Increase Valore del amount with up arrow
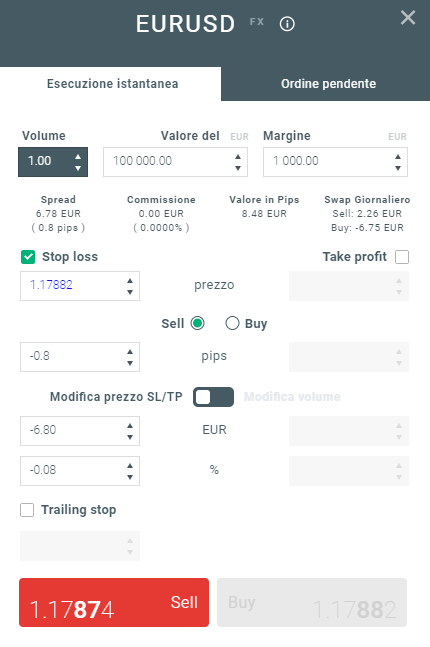Image resolution: width=430 pixels, height=647 pixels. tap(238, 156)
